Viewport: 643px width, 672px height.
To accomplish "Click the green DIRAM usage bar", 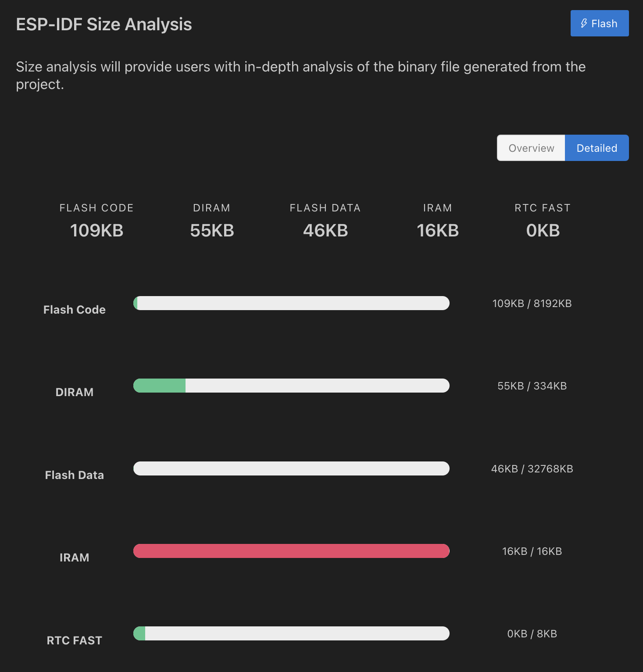I will coord(159,386).
